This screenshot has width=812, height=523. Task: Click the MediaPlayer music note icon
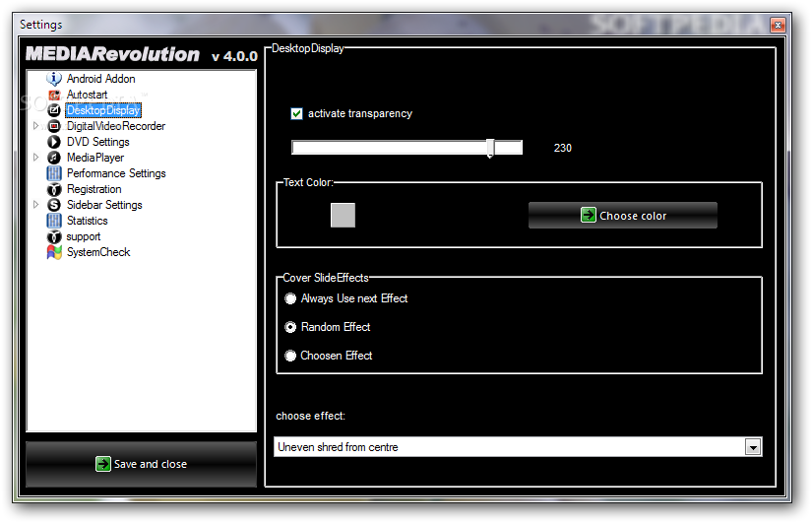point(54,158)
